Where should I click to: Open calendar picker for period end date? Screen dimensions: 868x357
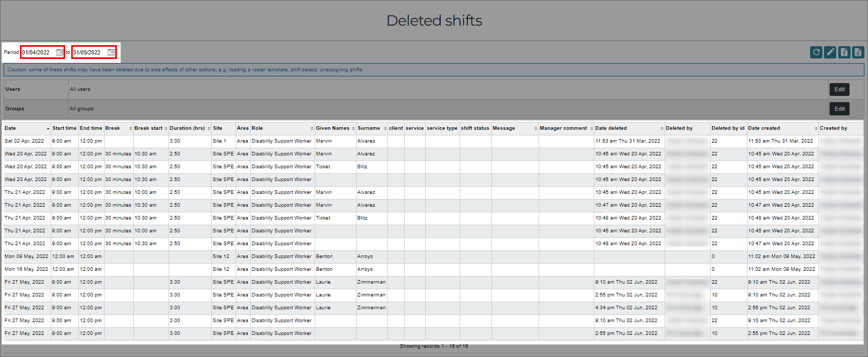pyautogui.click(x=111, y=52)
